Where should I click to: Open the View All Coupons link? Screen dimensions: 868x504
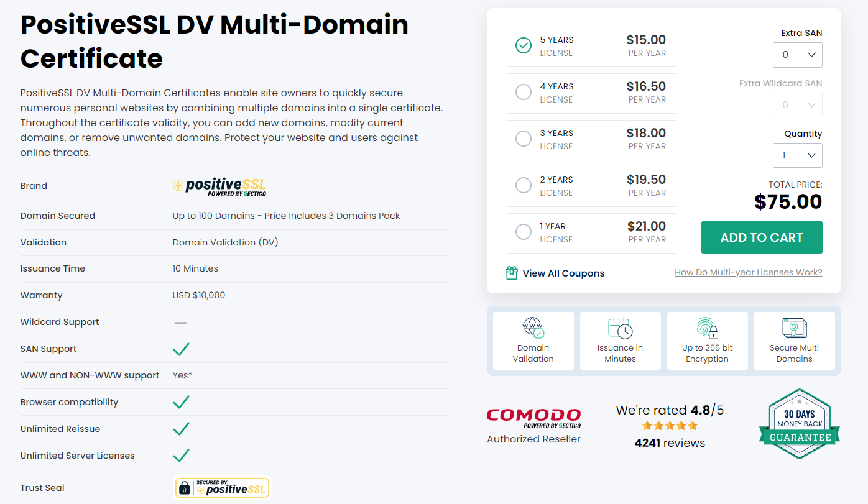click(563, 273)
